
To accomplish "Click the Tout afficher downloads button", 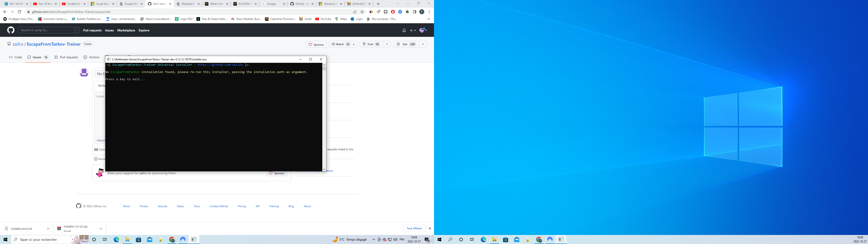I will click(414, 228).
